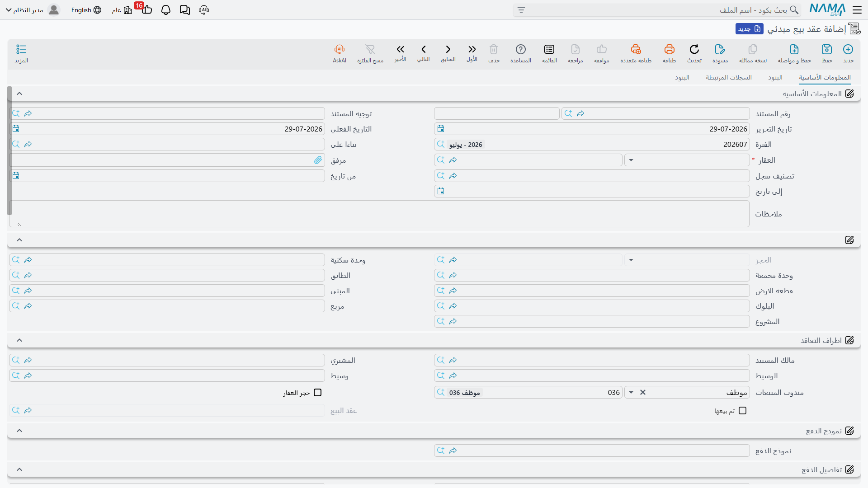Open the approvals thumbs-up icon with badge
This screenshot has width=868, height=488.
tap(146, 9)
